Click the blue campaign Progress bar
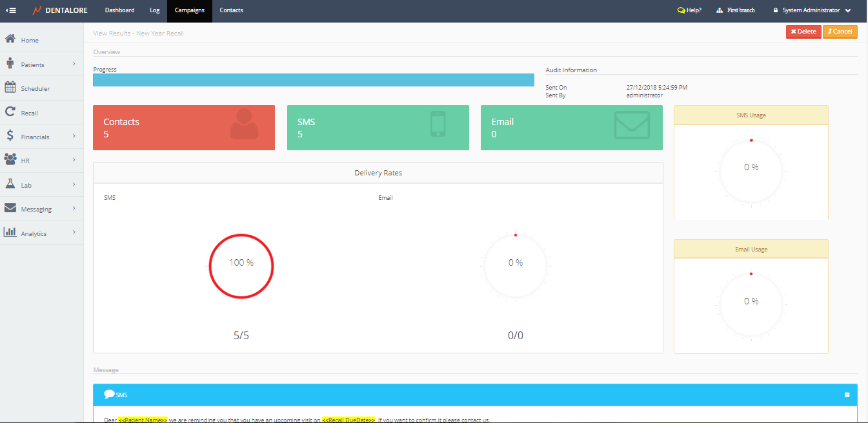This screenshot has height=423, width=868. tap(313, 80)
